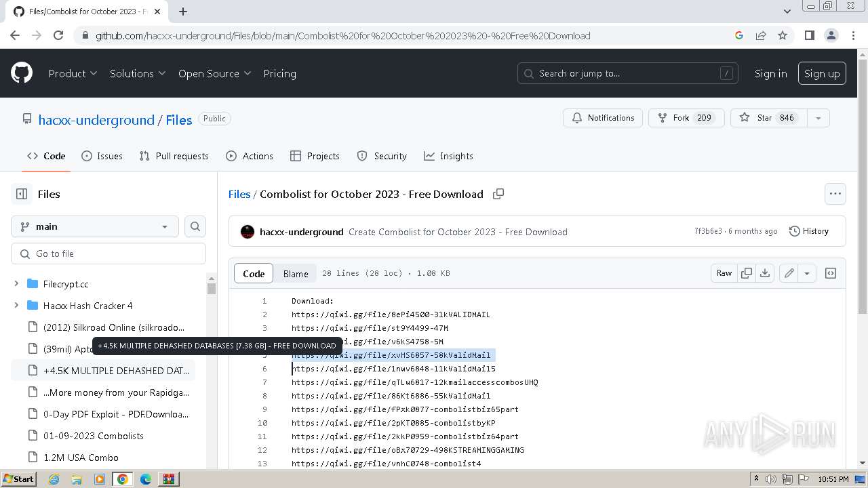Star the repository
This screenshot has width=868, height=488.
click(x=768, y=118)
